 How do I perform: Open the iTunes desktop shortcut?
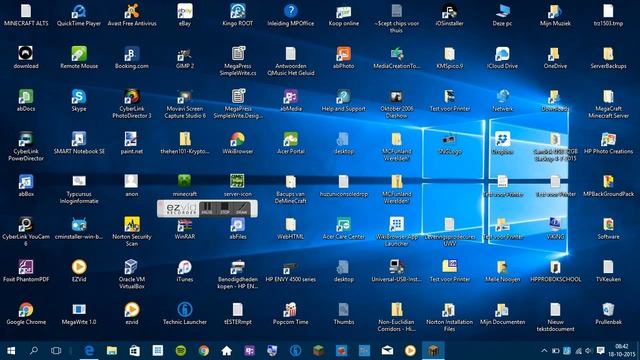[184, 271]
